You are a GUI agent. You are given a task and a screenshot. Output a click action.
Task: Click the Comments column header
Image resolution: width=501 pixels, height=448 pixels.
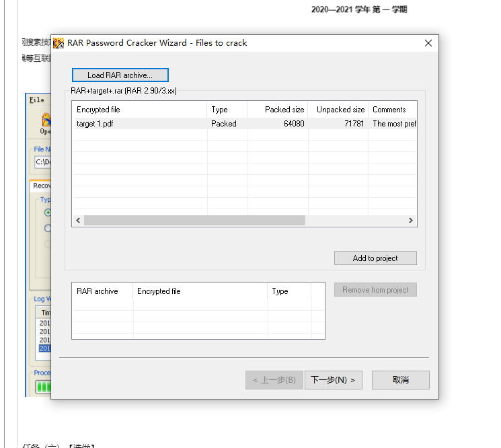point(393,110)
